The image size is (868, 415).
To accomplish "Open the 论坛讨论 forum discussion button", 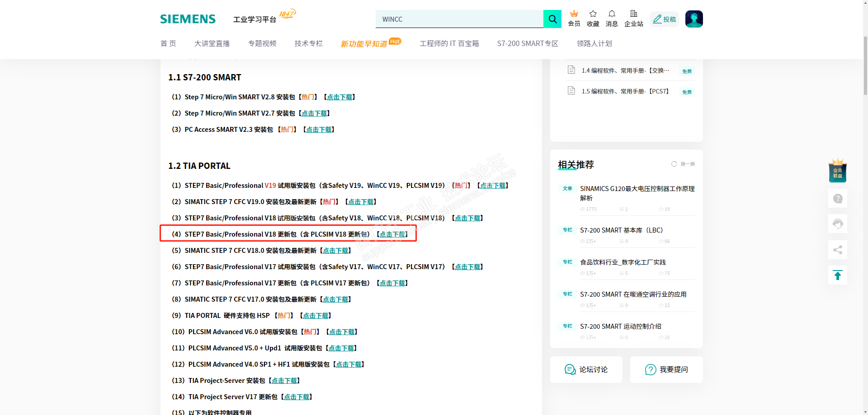I will [586, 369].
